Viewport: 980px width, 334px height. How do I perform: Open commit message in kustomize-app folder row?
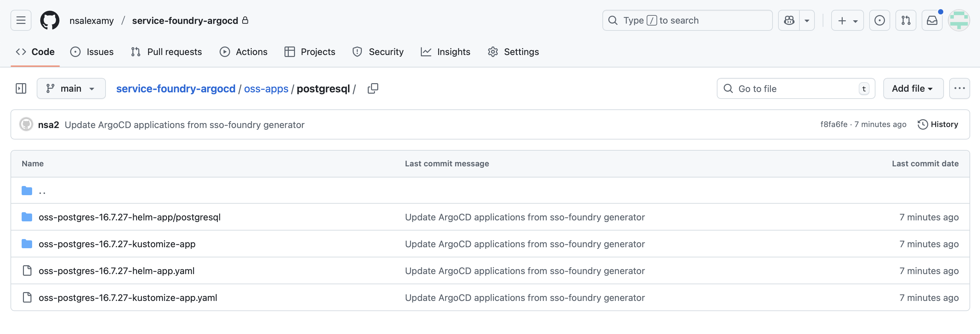(525, 244)
